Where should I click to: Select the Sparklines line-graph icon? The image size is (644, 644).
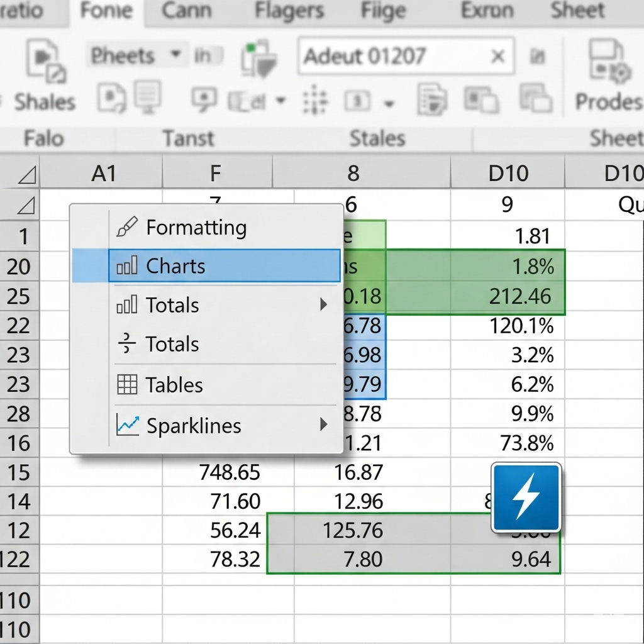click(x=128, y=426)
